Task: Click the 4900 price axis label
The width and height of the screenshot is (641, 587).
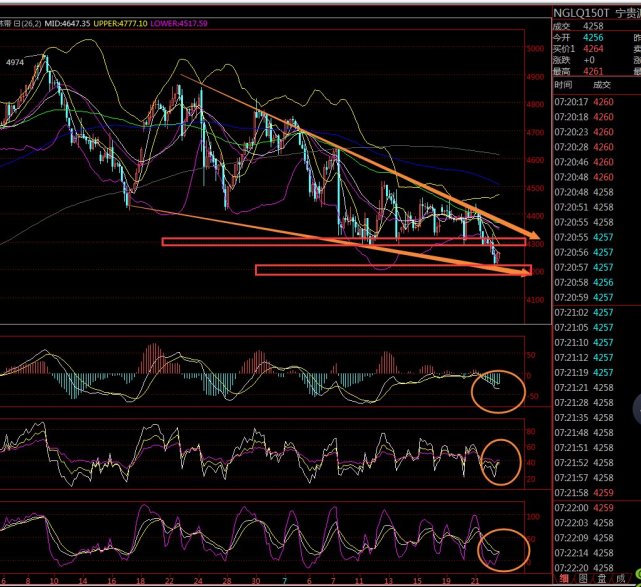Action: [536, 77]
